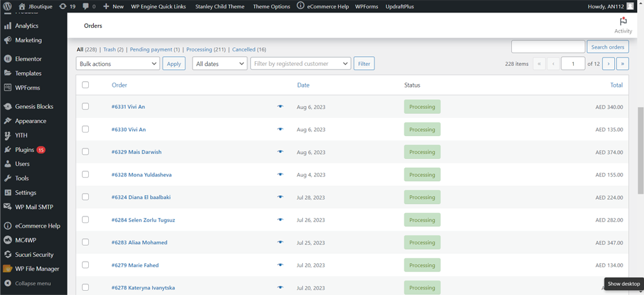The image size is (644, 295).
Task: Click the New plus icon
Action: [106, 6]
